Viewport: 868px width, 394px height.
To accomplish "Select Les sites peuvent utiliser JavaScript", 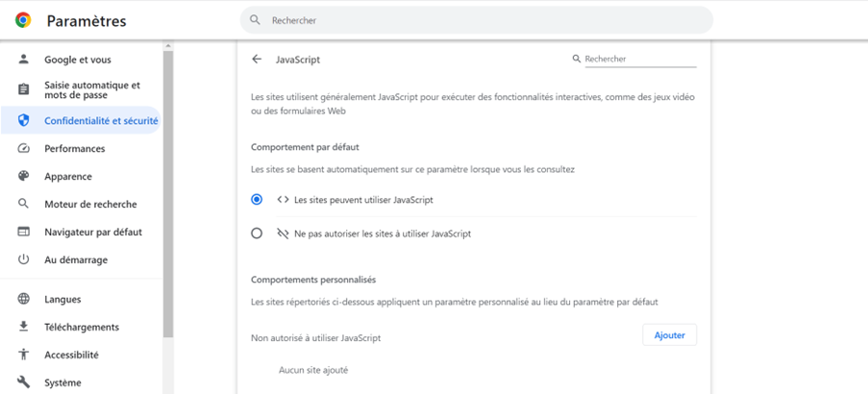I will pyautogui.click(x=257, y=200).
